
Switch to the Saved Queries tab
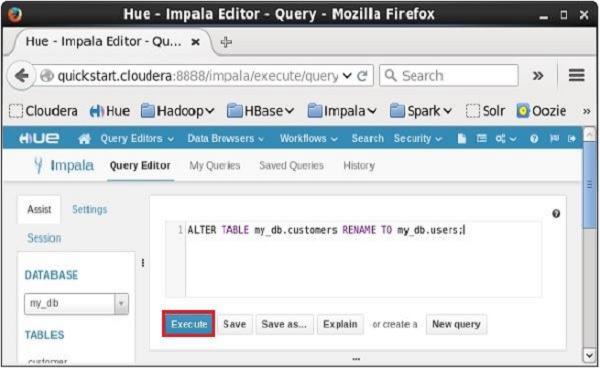pyautogui.click(x=291, y=166)
